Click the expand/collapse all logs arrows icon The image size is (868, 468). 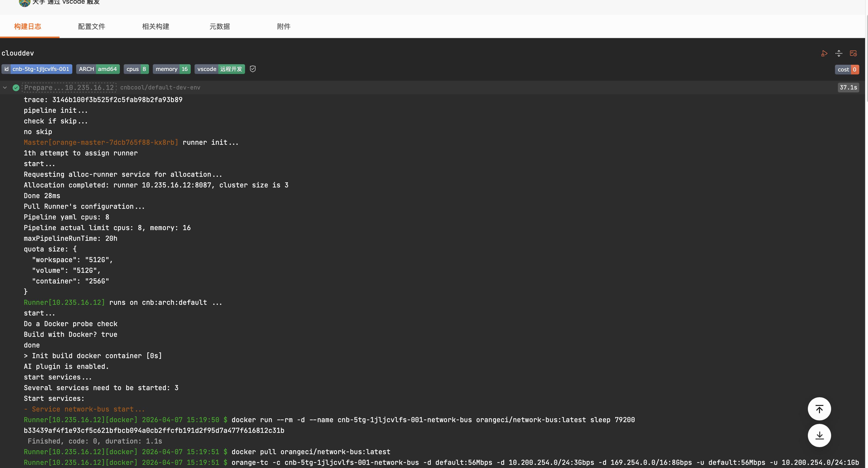coord(839,54)
